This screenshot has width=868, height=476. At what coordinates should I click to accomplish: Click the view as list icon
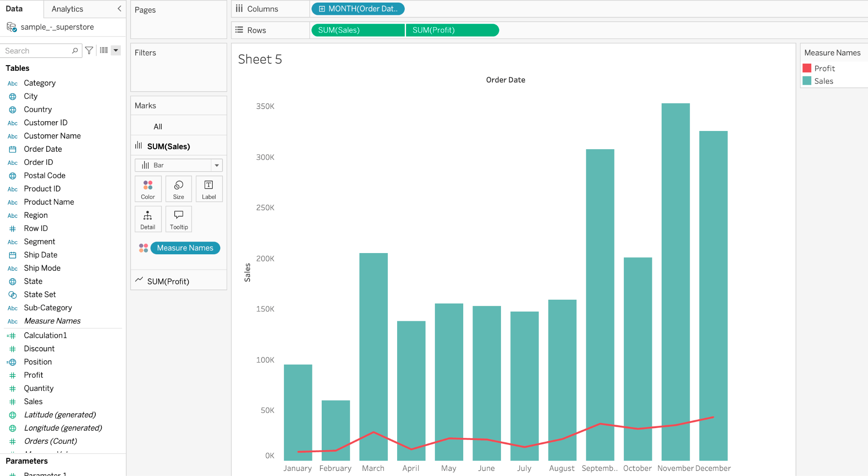click(104, 50)
